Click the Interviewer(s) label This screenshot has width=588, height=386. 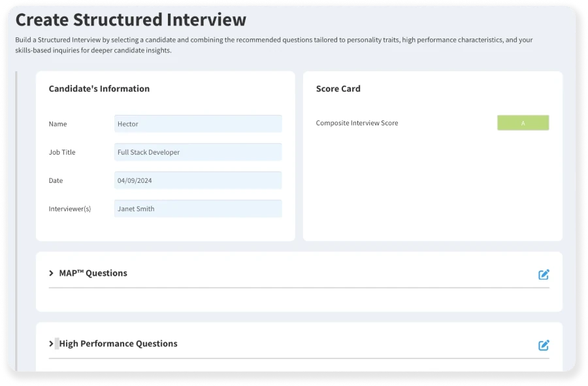[x=70, y=209]
